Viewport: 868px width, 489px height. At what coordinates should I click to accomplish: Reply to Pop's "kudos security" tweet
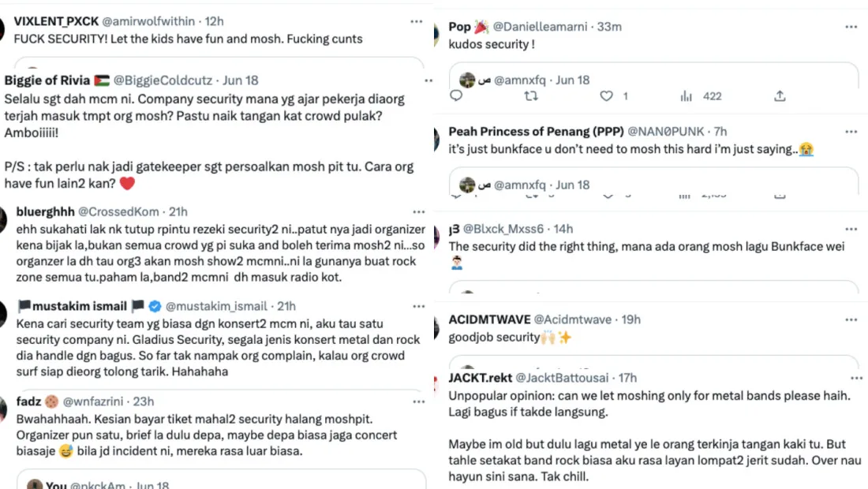456,96
